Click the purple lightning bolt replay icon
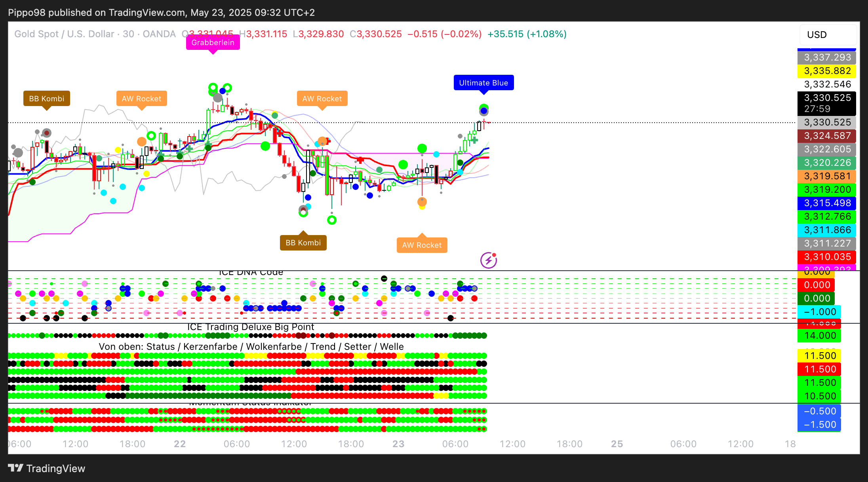The image size is (868, 482). coord(488,260)
